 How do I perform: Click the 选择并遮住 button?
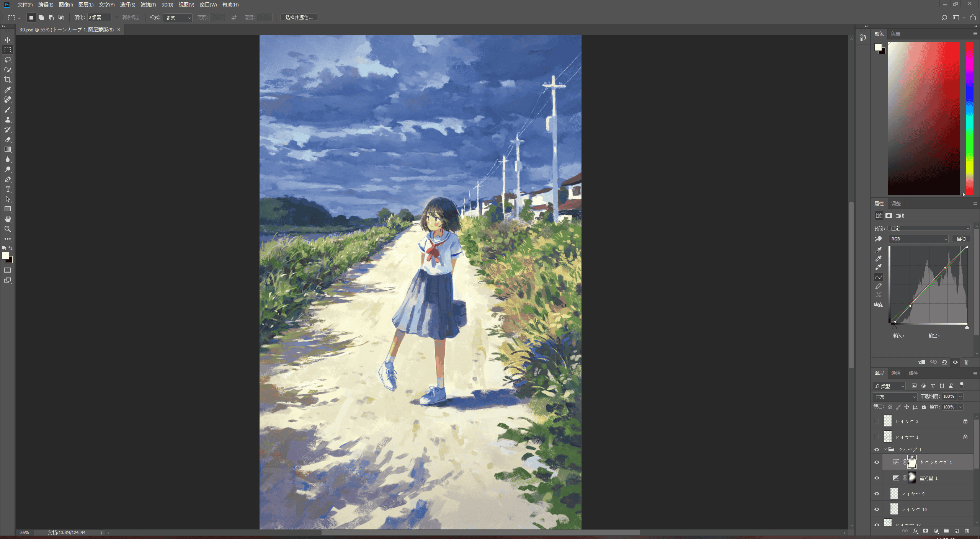pos(299,17)
